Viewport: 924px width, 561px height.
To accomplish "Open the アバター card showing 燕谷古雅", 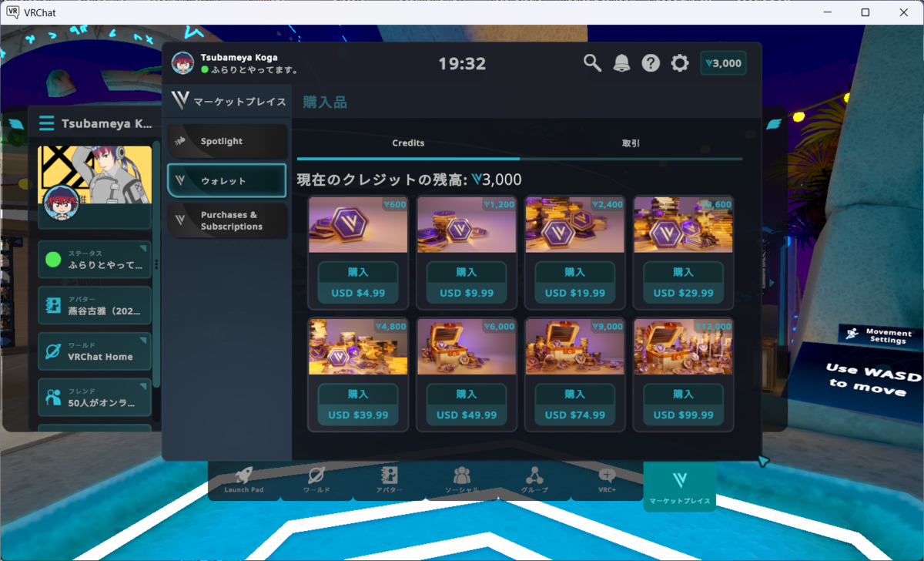I will point(95,305).
